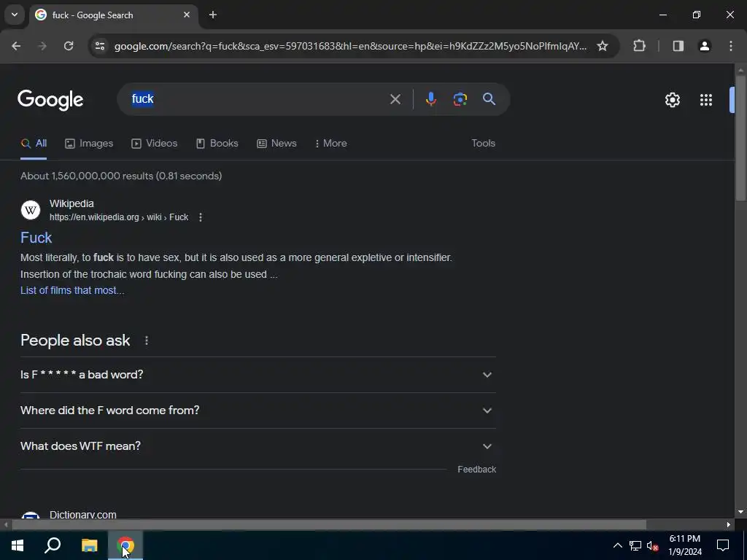Open 'List of films that most...' link
The height and width of the screenshot is (560, 747).
72,290
